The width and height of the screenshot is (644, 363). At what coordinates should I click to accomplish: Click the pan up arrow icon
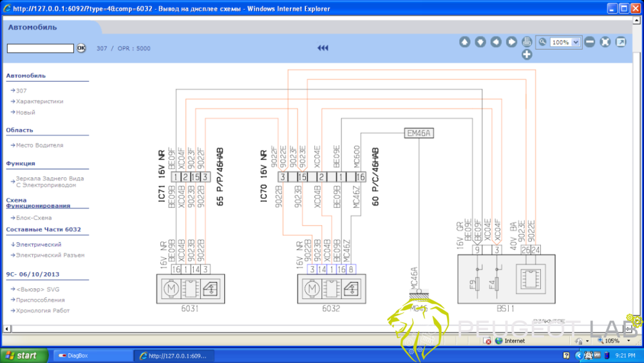pos(464,42)
